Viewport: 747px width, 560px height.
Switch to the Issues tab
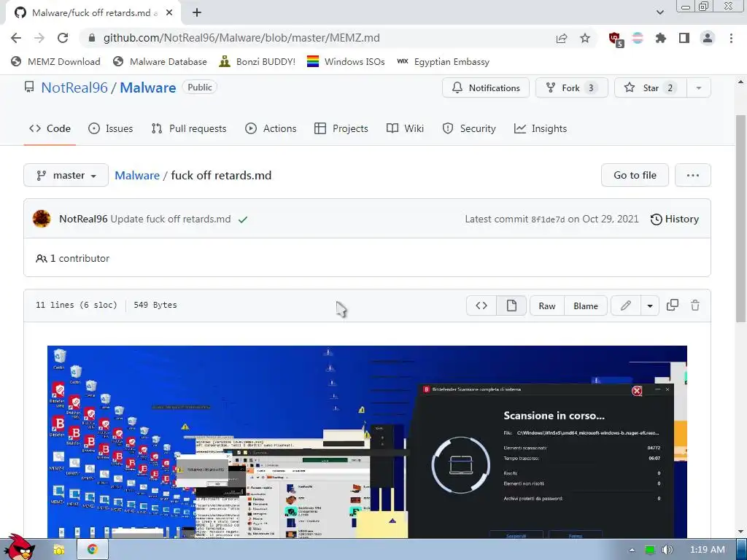pos(111,128)
